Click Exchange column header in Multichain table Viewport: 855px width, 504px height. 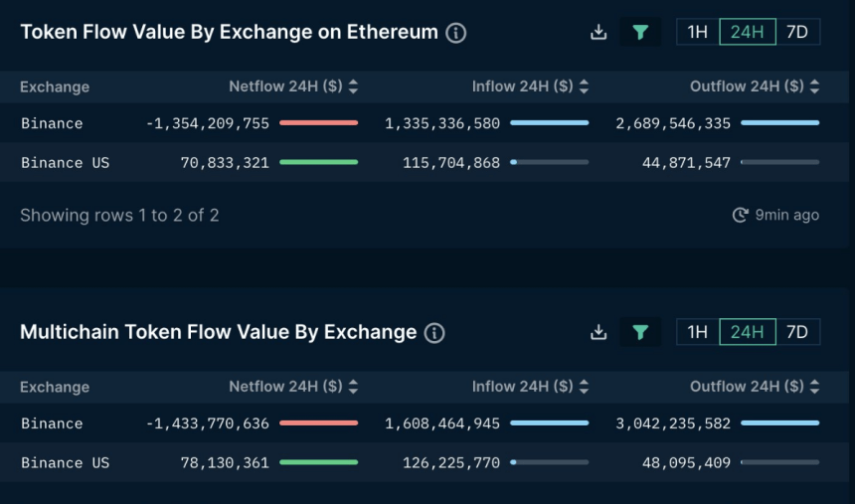click(x=55, y=387)
